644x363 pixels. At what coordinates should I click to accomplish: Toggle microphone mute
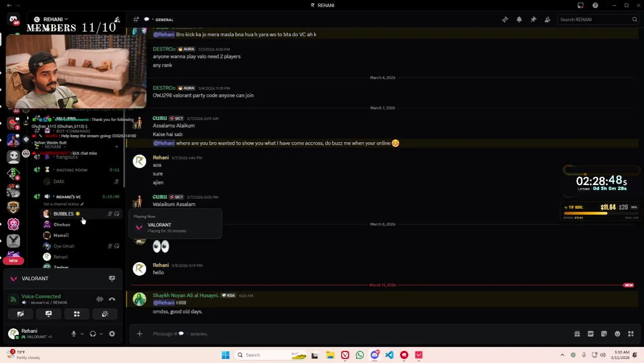[x=74, y=334]
